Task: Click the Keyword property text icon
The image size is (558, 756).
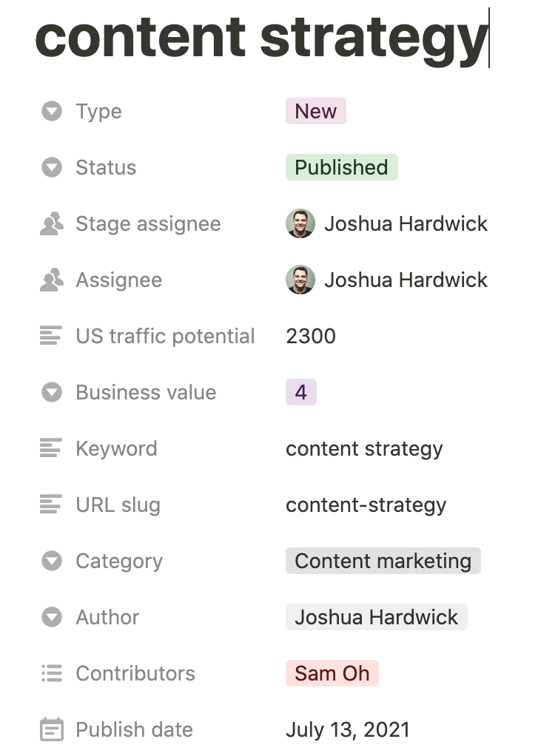Action: coord(51,449)
